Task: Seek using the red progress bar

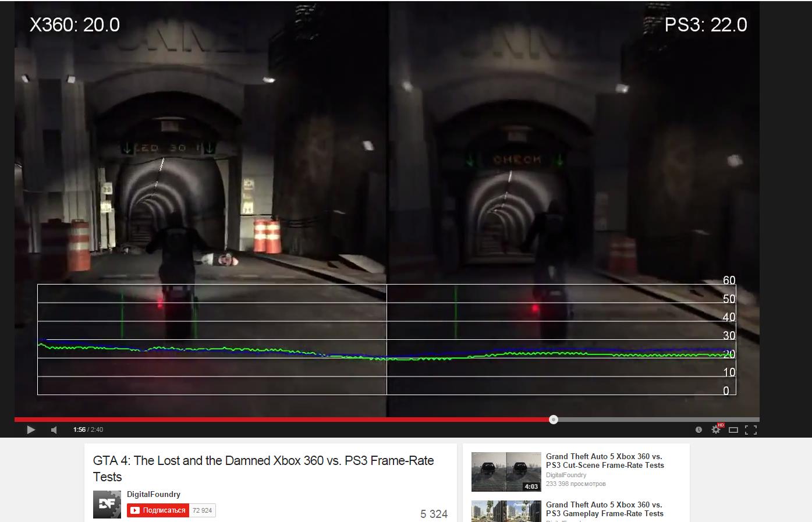Action: point(387,419)
